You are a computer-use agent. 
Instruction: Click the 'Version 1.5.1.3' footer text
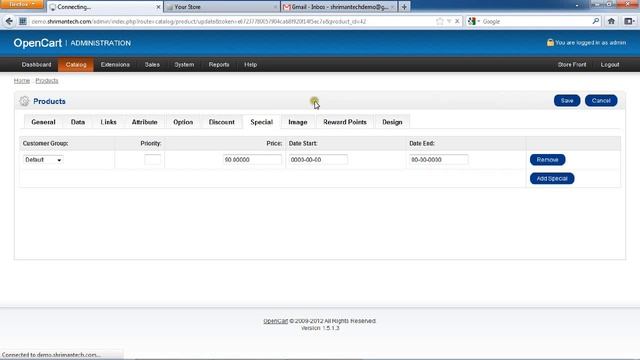(320, 328)
